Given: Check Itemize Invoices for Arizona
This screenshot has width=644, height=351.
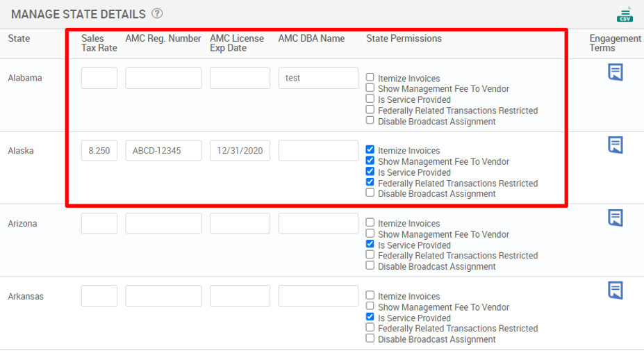Looking at the screenshot, I should (x=370, y=222).
